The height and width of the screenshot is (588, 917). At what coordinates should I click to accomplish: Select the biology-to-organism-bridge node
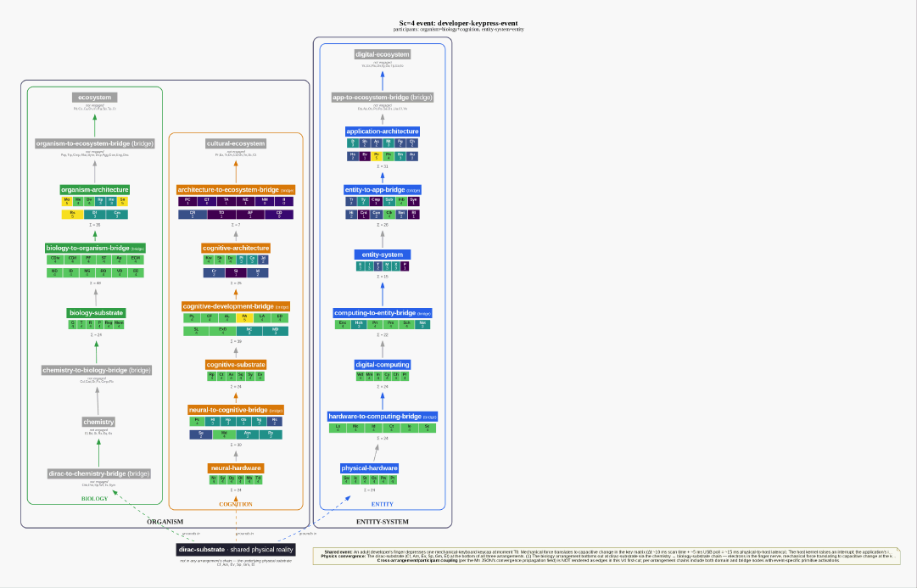(95, 248)
